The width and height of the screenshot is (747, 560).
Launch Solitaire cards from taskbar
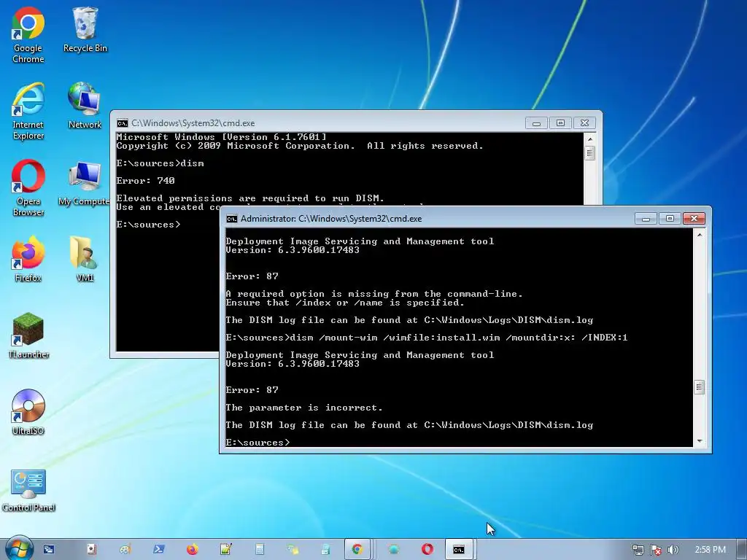click(91, 550)
